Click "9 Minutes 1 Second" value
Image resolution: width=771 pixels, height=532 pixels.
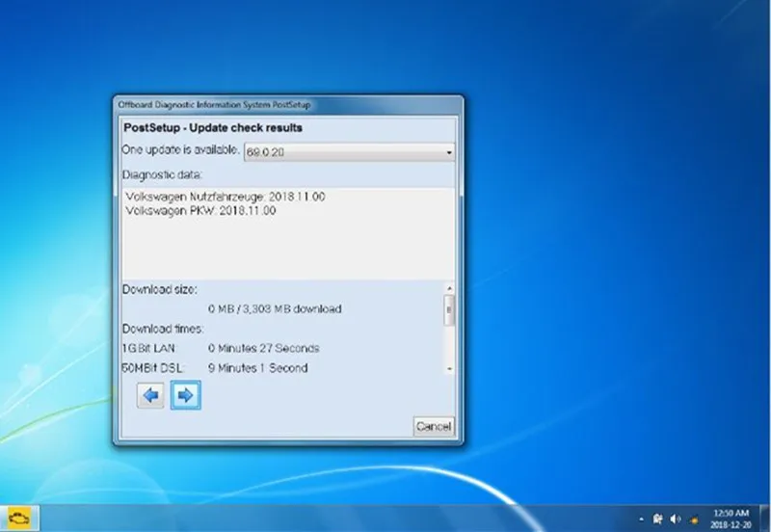[257, 368]
